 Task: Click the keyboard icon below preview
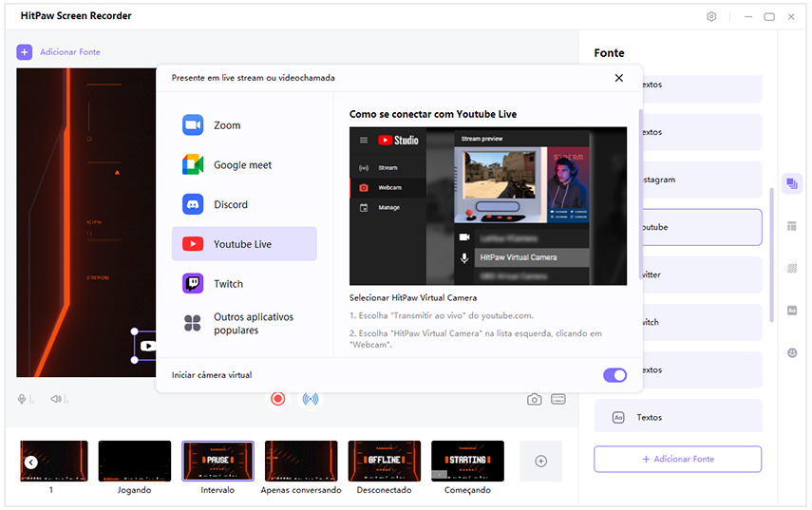tap(558, 399)
